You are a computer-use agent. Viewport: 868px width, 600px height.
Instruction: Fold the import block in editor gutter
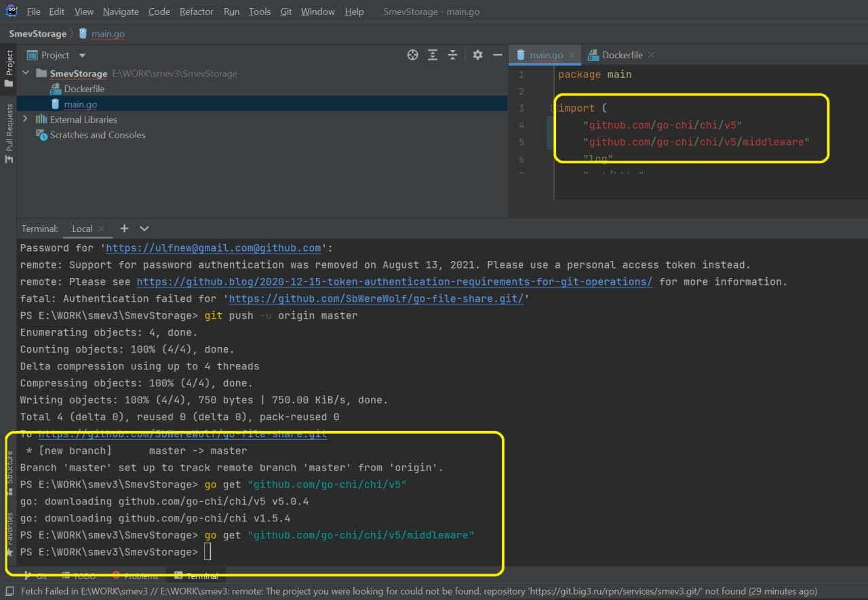pyautogui.click(x=553, y=108)
